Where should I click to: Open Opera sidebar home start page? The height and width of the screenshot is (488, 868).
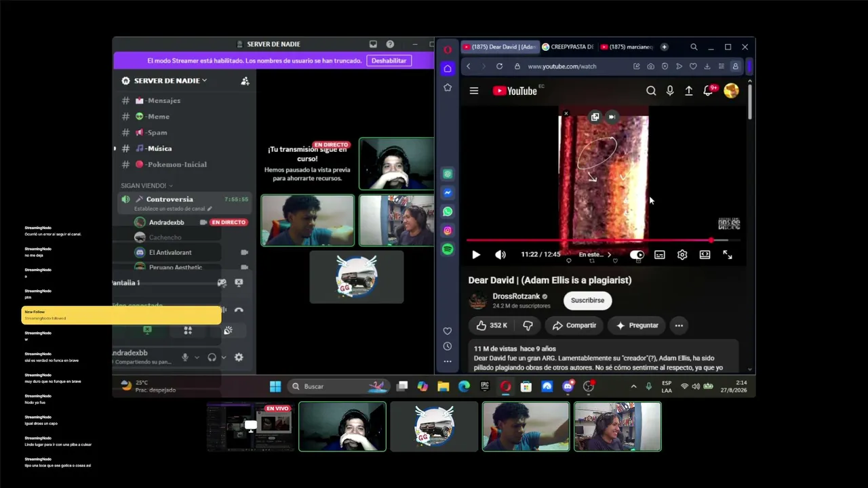tap(448, 68)
